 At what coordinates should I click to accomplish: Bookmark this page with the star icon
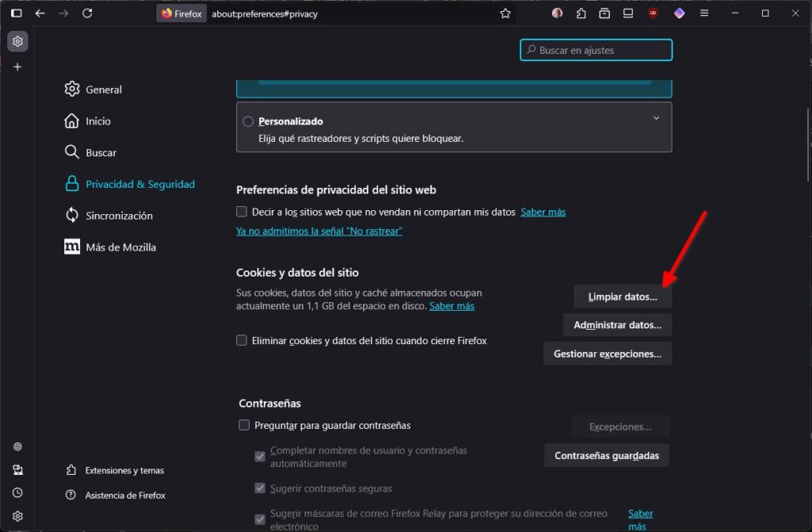tap(505, 13)
